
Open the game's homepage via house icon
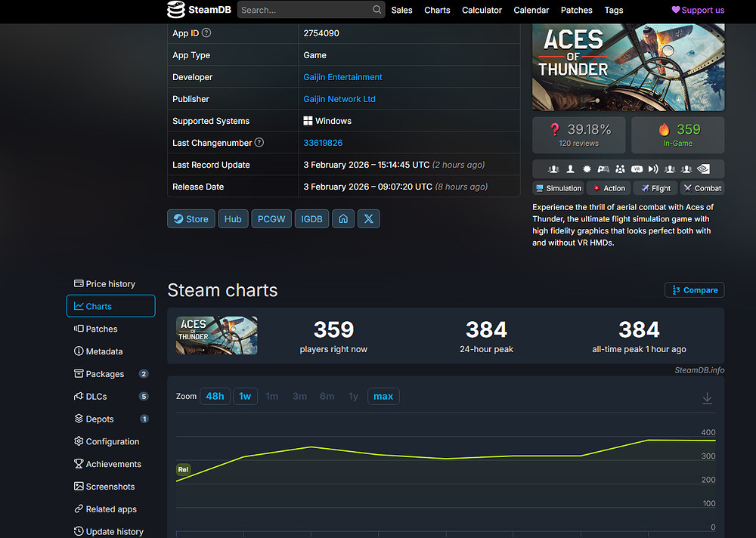[343, 219]
